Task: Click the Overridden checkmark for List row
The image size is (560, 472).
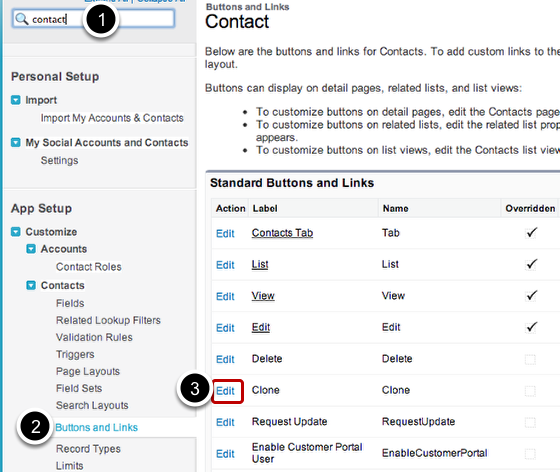Action: click(x=531, y=264)
